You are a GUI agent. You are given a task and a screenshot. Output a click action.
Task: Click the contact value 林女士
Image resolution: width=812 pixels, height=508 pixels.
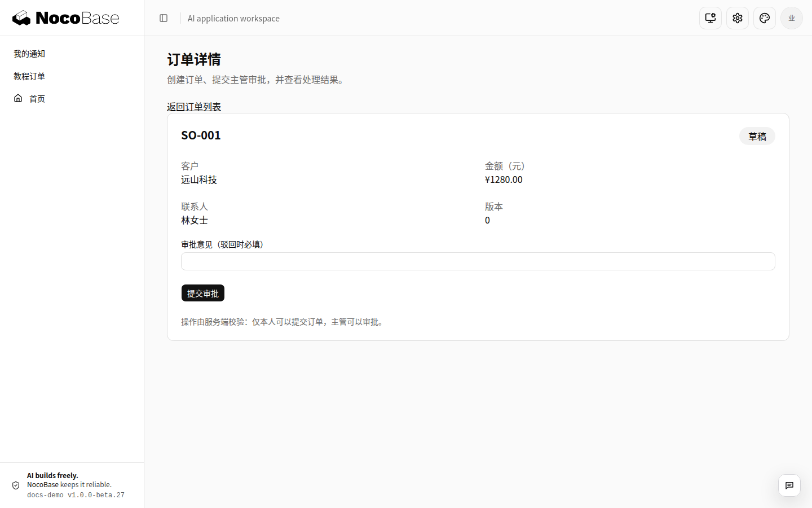[x=195, y=220]
